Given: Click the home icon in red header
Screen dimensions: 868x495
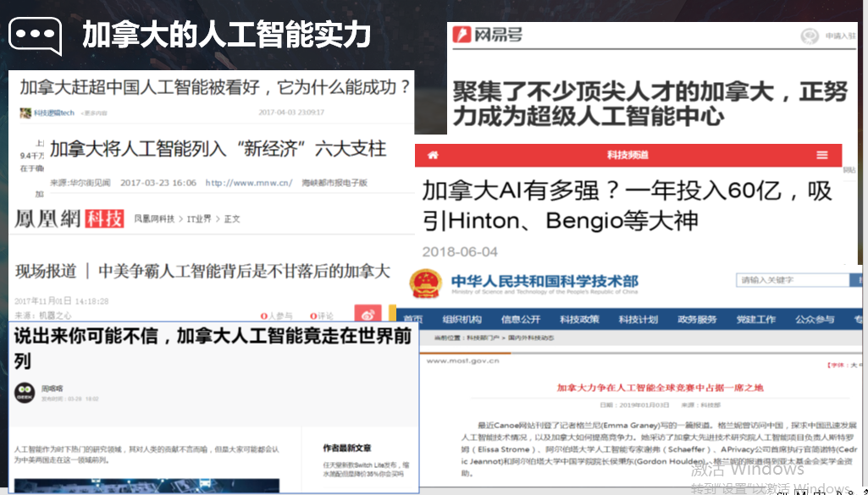Looking at the screenshot, I should click(x=433, y=156).
